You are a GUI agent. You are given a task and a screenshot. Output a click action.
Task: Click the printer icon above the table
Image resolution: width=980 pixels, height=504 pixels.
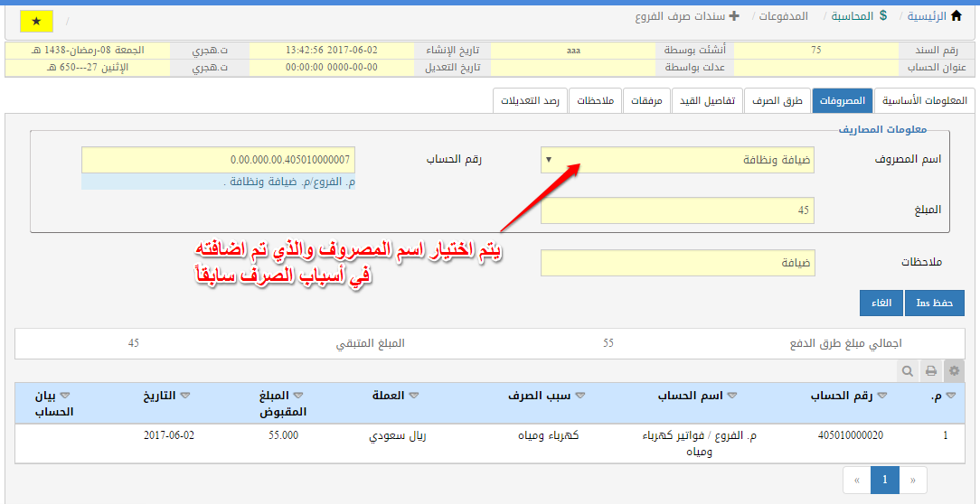(930, 370)
